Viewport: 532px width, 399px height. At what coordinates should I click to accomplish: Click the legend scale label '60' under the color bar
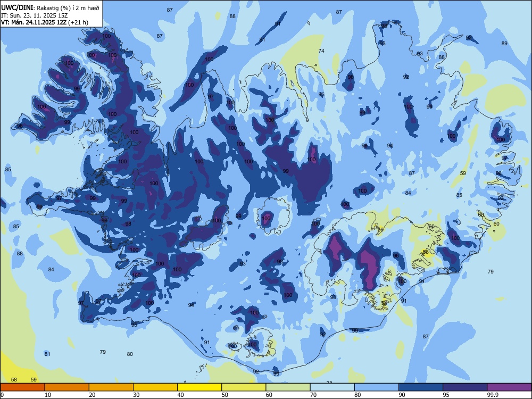[x=269, y=395]
